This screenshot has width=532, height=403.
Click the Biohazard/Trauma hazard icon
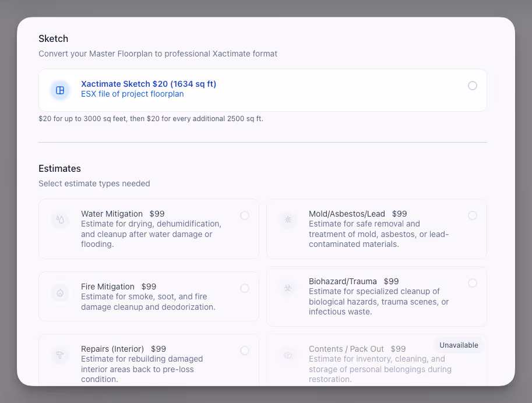coord(288,288)
